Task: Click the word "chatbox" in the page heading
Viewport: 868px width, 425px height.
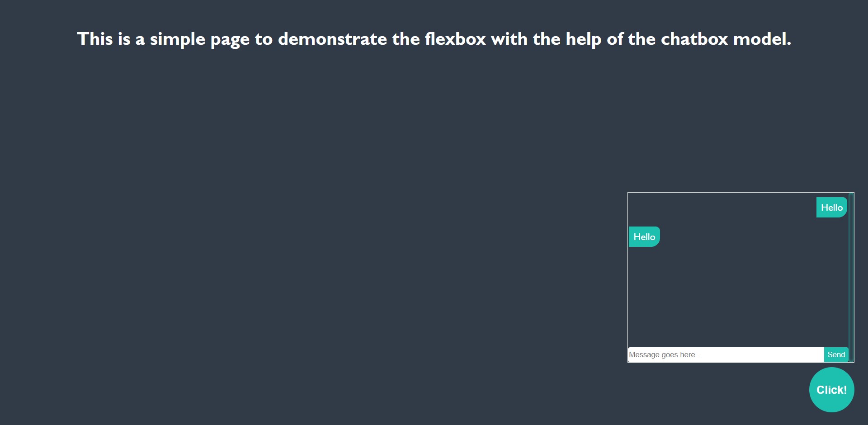Action: [x=694, y=39]
